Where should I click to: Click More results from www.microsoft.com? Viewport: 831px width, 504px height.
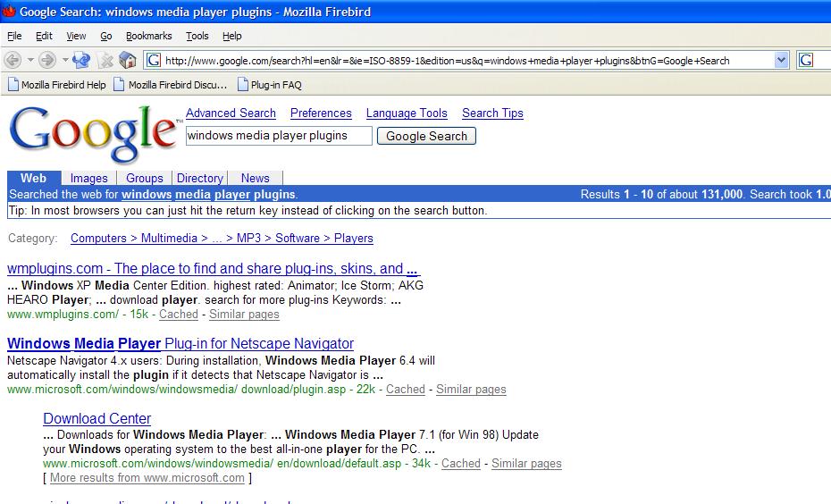click(x=147, y=478)
